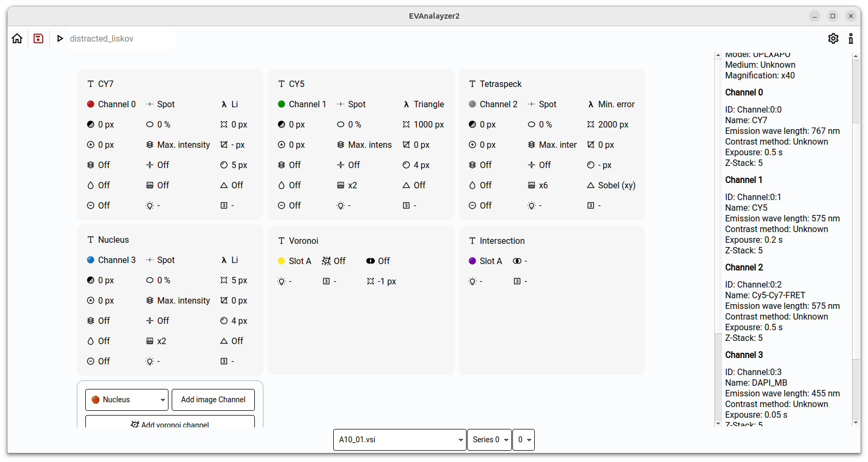Open the 0 index dropdown at bottom
Screen dimensions: 868x462
(x=524, y=440)
